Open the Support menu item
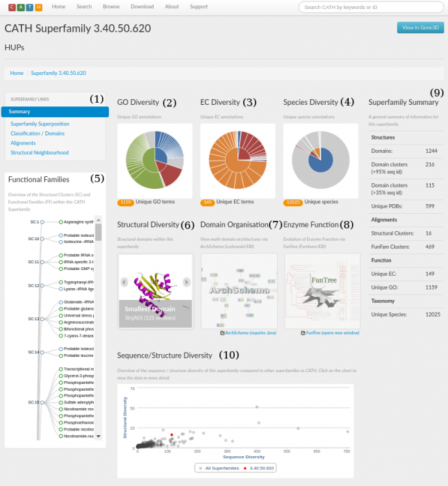Image resolution: width=448 pixels, height=486 pixels. pos(199,6)
